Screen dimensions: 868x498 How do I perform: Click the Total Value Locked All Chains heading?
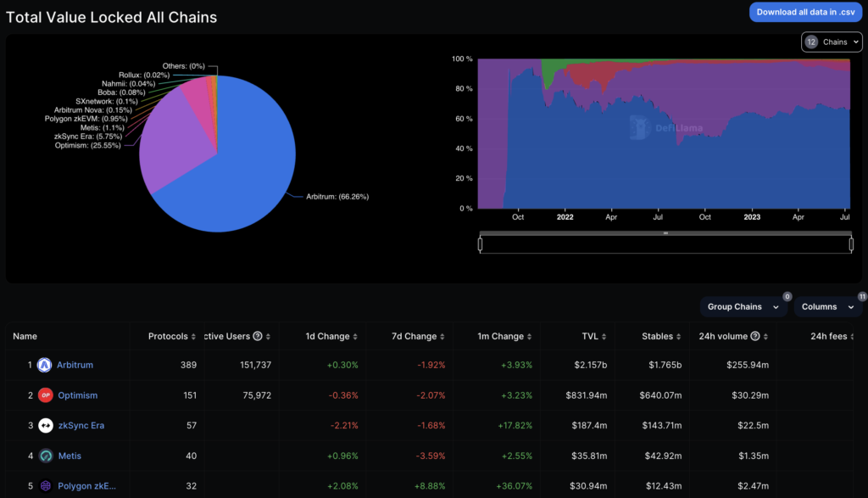[x=111, y=17]
